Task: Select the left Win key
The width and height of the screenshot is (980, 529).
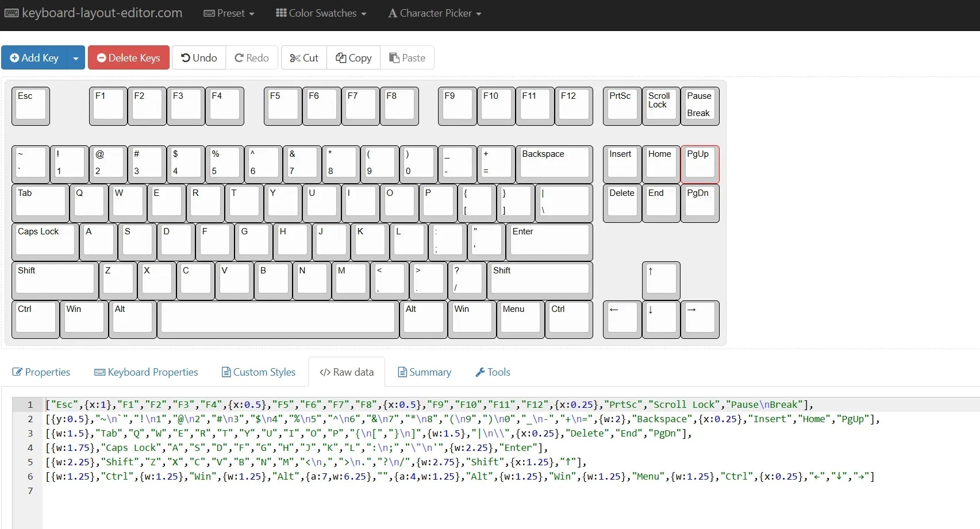Action: coord(84,319)
